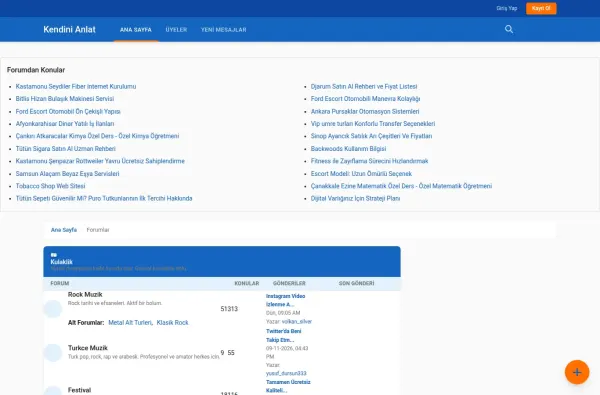Open Çankırı Atkaracalar Kimya Özel Ders topic
The image size is (600, 395).
(x=97, y=136)
